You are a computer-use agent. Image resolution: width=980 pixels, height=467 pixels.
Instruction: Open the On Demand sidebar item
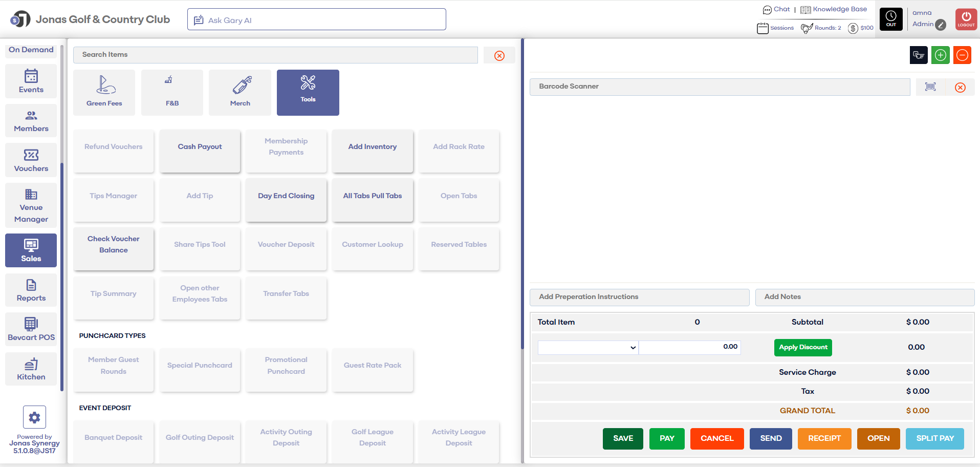click(31, 50)
